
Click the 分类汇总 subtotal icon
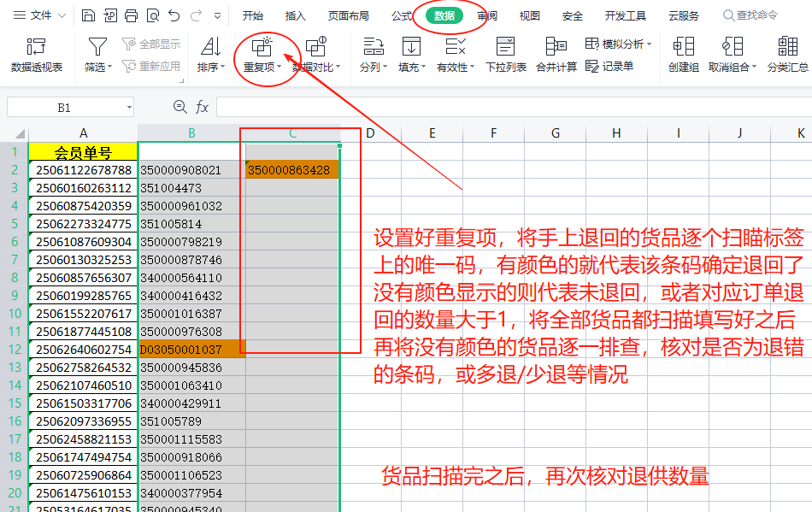(787, 46)
